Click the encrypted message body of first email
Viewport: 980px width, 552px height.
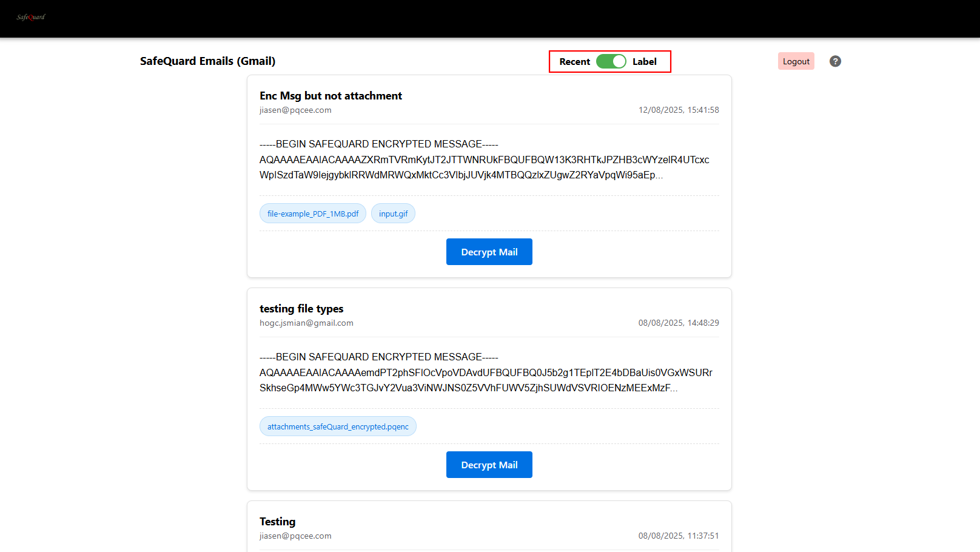(485, 160)
